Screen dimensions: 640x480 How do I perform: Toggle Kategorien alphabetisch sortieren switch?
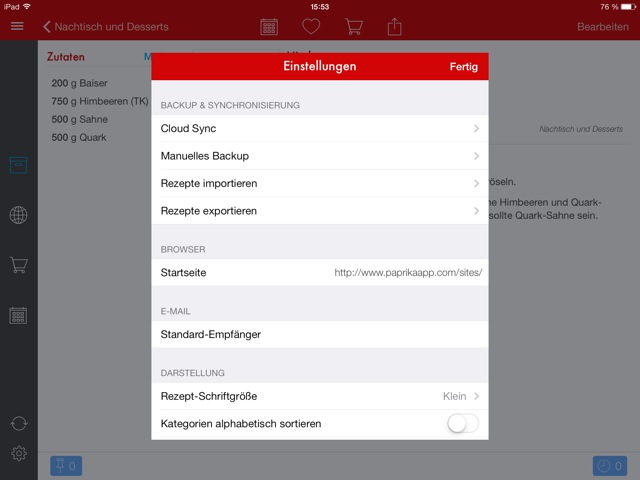click(x=463, y=424)
